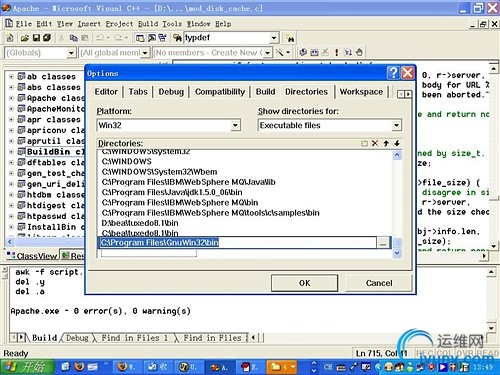
Task: Expand the htdbm classes tree node
Action: pos(11,195)
